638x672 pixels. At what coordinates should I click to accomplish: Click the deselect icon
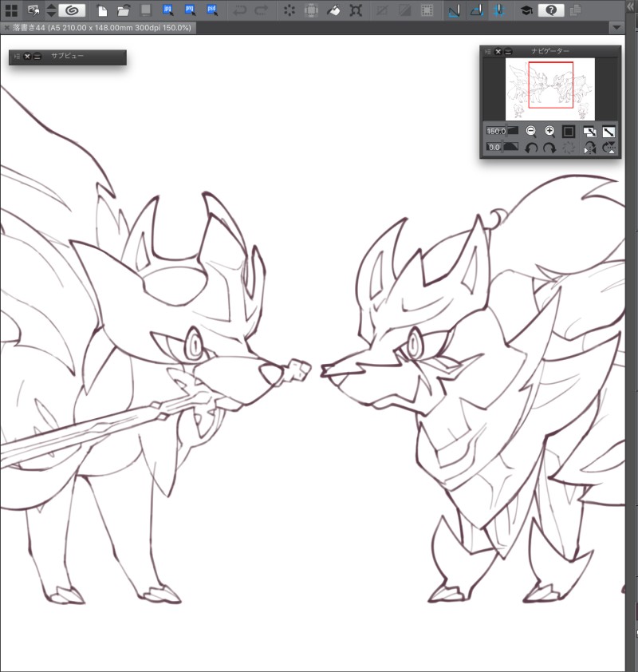point(382,10)
